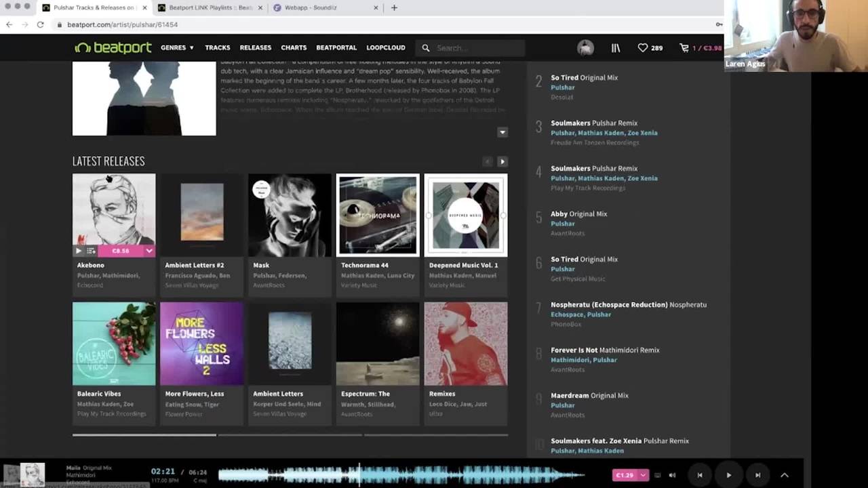868x488 pixels.
Task: Open Akebono price dropdown arrow
Action: 149,251
